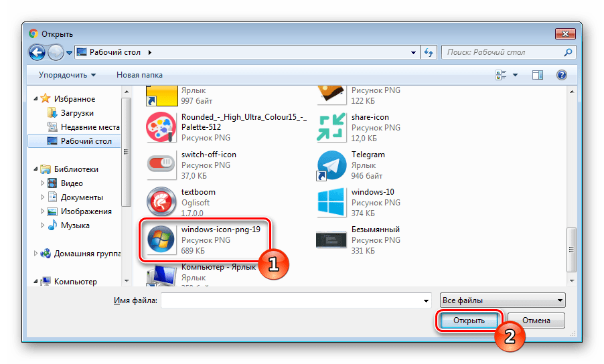Select the Документы library
This screenshot has height=364, width=604.
82,197
